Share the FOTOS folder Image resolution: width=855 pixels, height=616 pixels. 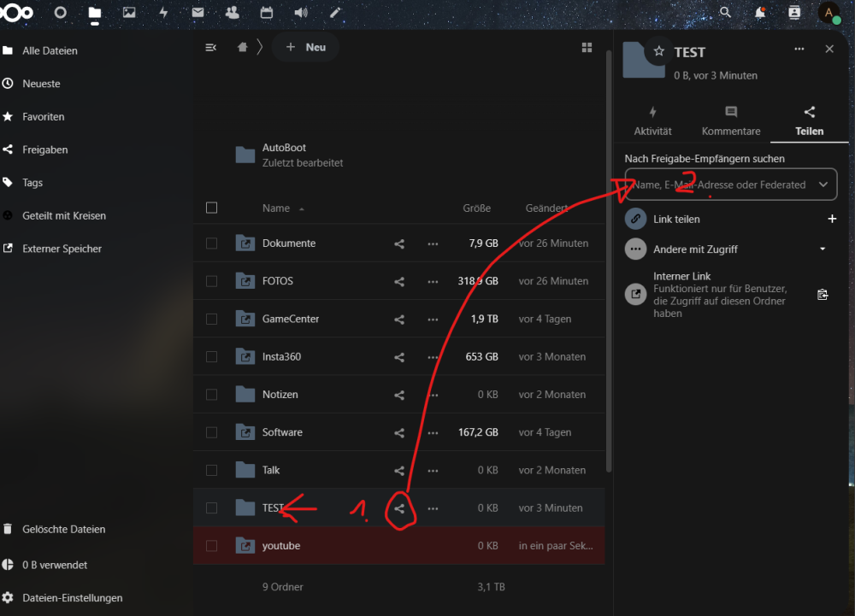[x=399, y=282]
